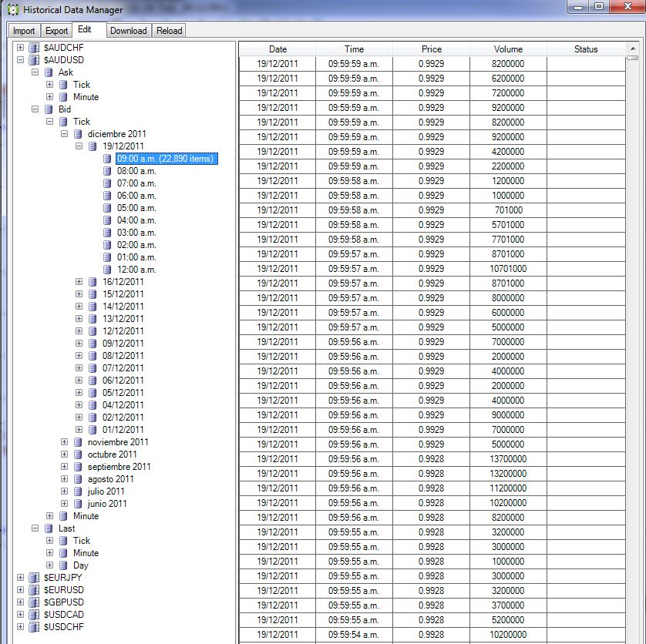646x644 pixels.
Task: Click the $GBPUSD instrument icon
Action: click(34, 602)
